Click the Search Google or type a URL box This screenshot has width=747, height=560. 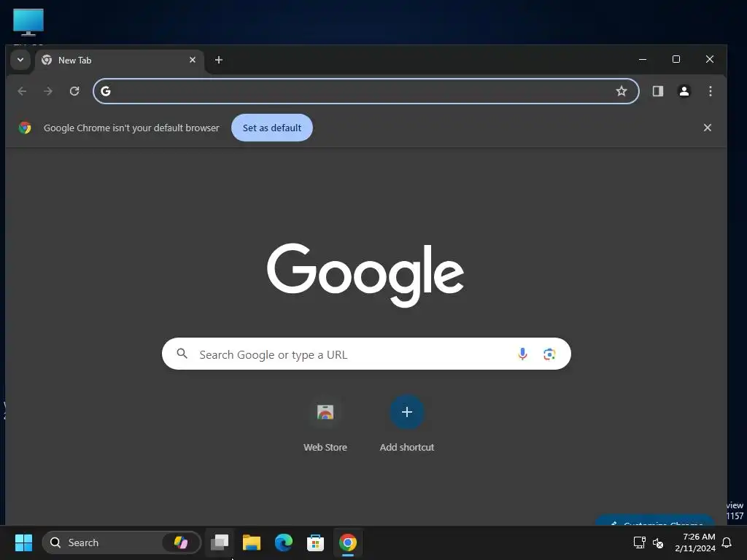366,354
